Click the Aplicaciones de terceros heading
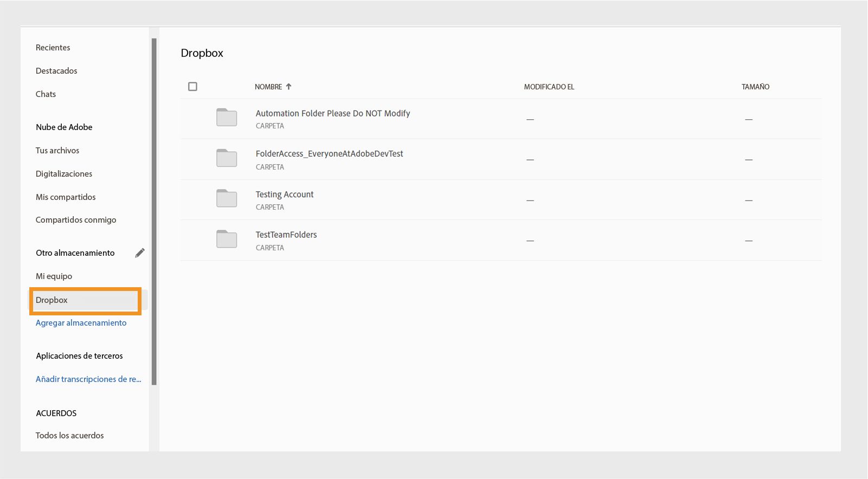 [79, 356]
